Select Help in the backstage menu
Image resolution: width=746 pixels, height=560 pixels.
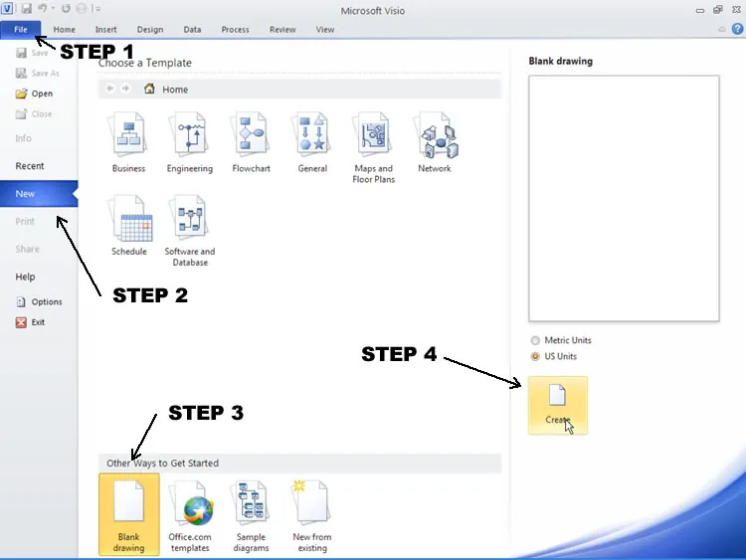tap(25, 277)
